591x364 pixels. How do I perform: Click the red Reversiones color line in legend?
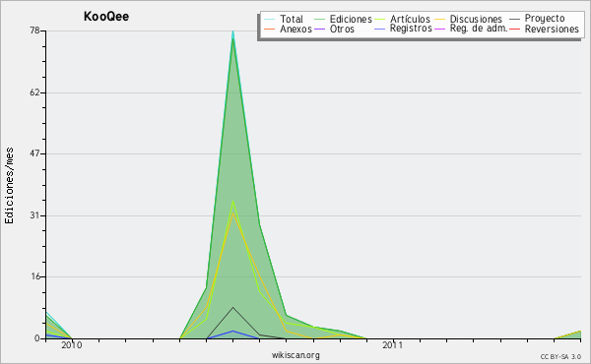coord(514,29)
